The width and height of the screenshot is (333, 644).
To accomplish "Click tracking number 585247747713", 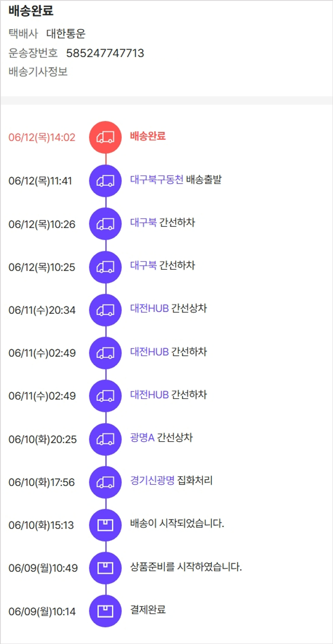I will coord(105,54).
